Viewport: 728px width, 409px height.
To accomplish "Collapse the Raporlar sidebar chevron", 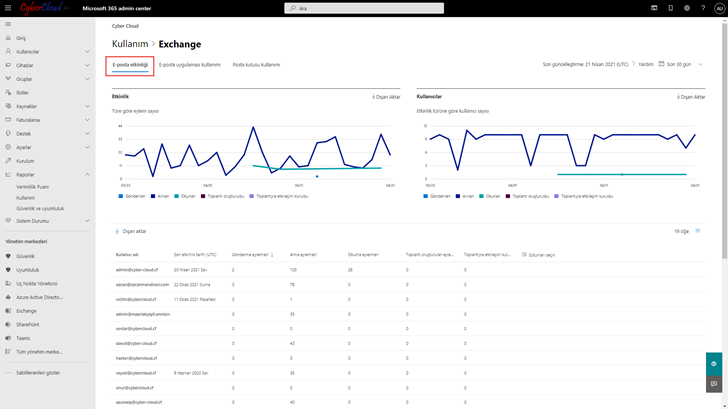I will click(x=87, y=175).
